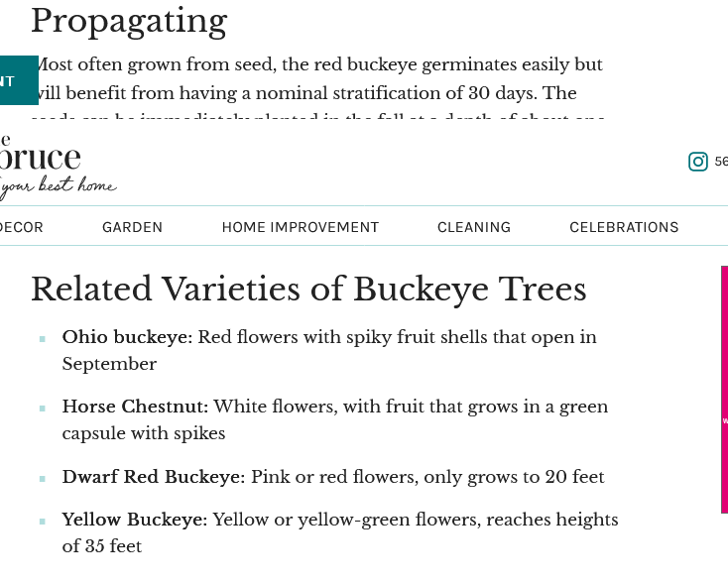Click the bullet marker beside Yellow Buckeye

click(43, 522)
